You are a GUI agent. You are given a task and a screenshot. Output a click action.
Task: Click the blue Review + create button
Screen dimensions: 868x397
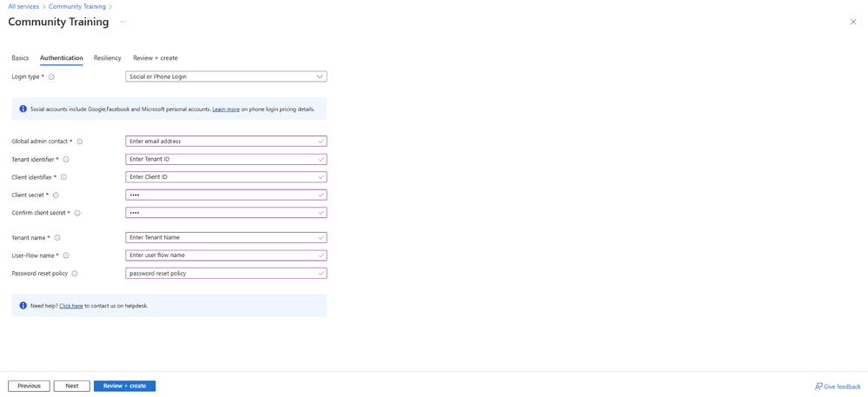point(124,386)
